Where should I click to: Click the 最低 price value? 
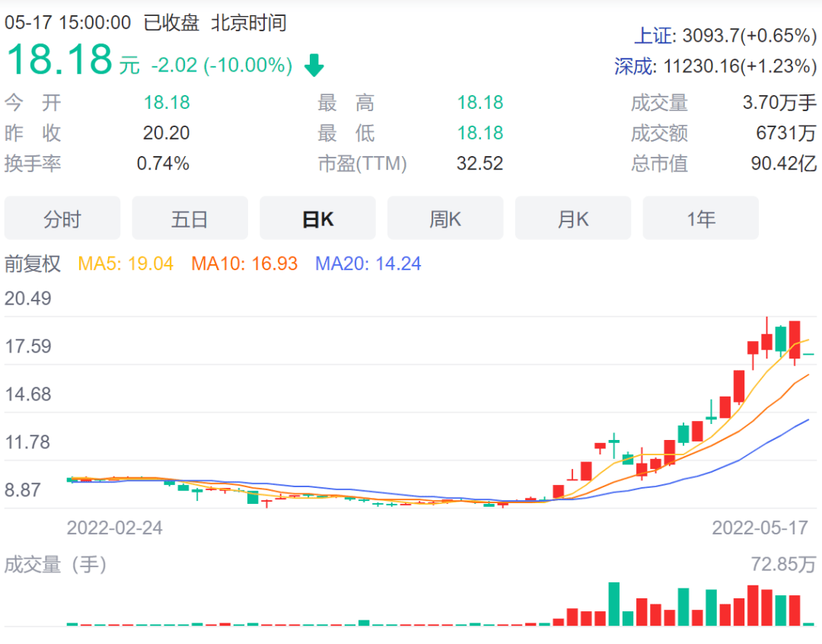tap(479, 132)
